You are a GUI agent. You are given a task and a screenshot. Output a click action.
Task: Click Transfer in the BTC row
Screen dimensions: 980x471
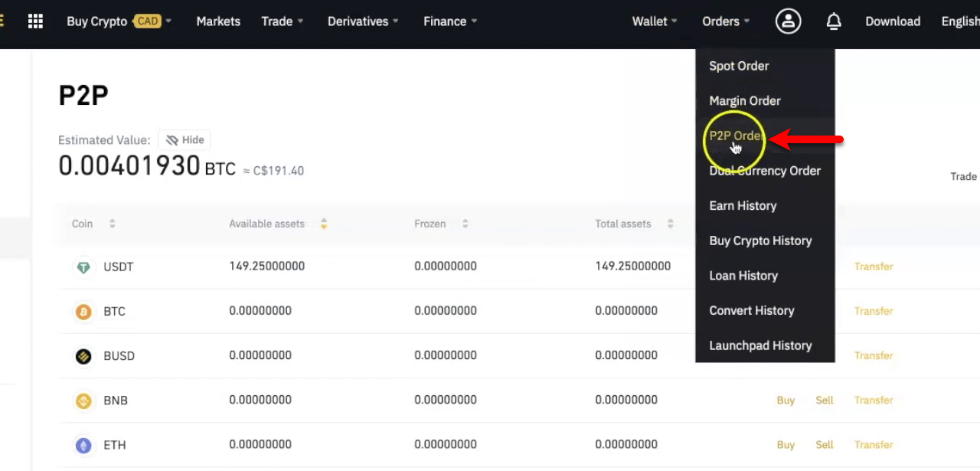click(874, 311)
